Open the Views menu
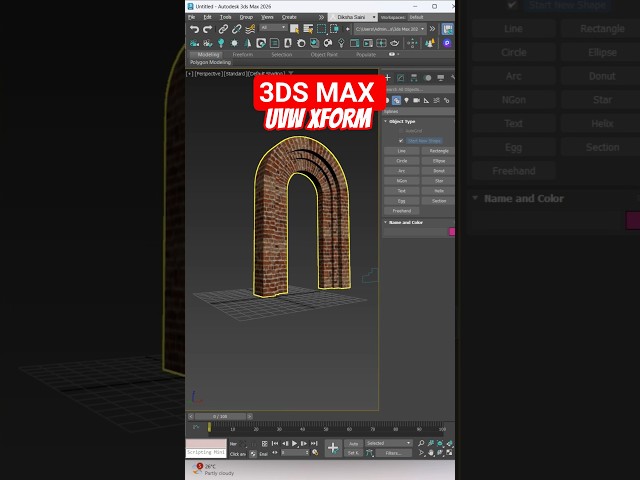The image size is (640, 480). (x=267, y=17)
